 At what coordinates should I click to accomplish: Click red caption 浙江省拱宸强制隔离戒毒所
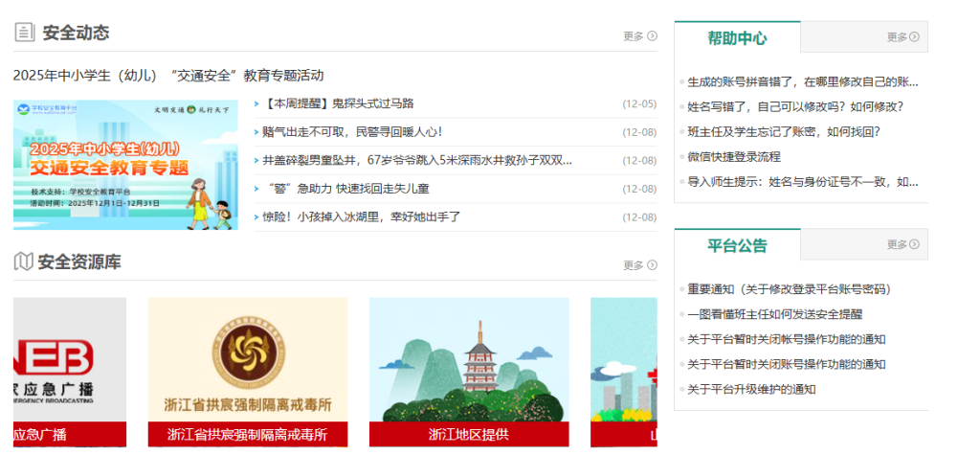click(248, 434)
